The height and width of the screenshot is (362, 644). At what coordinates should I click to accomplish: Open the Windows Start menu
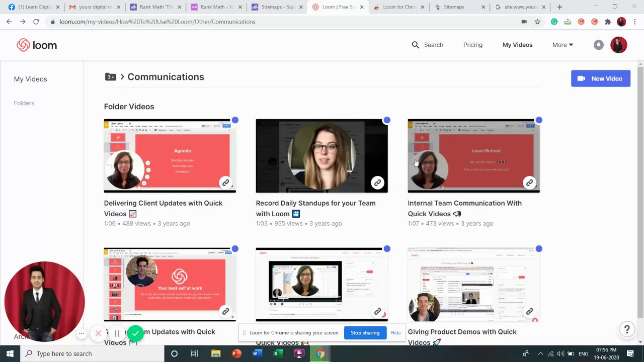10,353
